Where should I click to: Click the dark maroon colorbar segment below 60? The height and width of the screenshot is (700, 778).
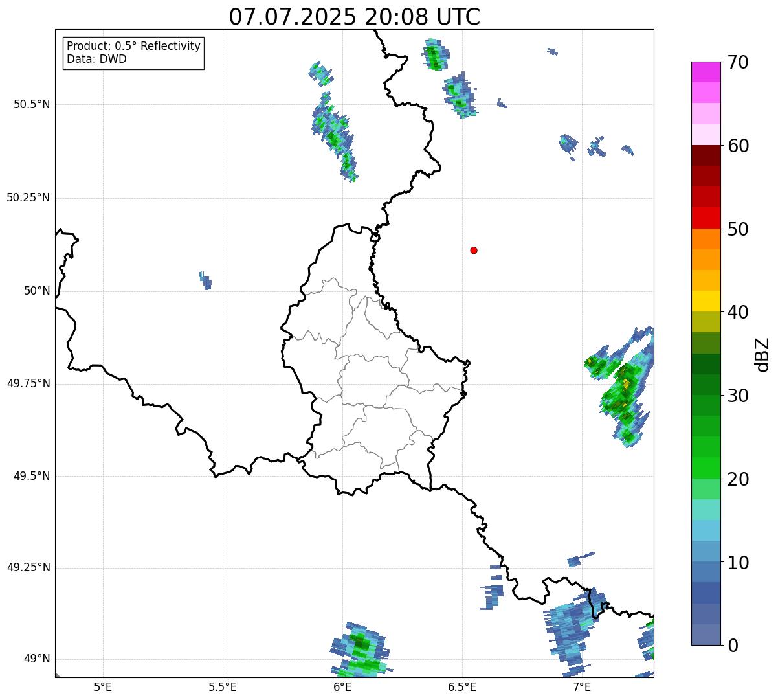[706, 155]
